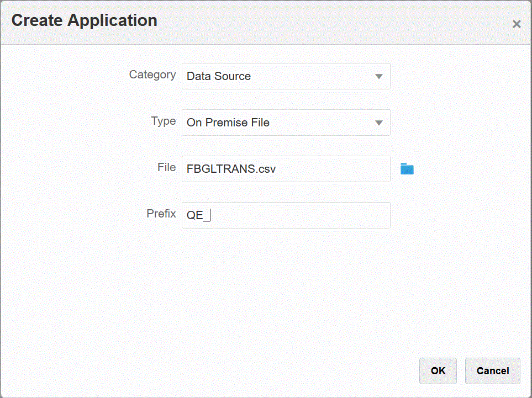Click the File field label
Screen dimensions: 532x398
click(166, 167)
